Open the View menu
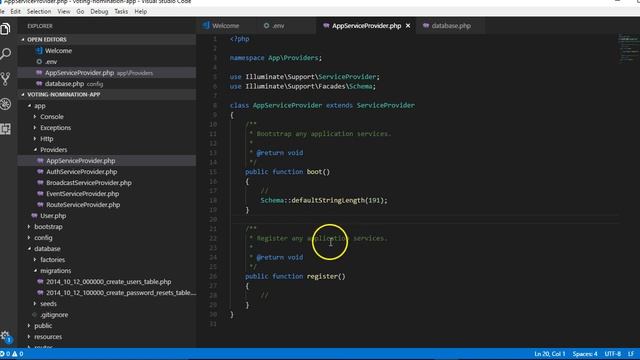Image resolution: width=640 pixels, height=360 pixels. pos(64,11)
